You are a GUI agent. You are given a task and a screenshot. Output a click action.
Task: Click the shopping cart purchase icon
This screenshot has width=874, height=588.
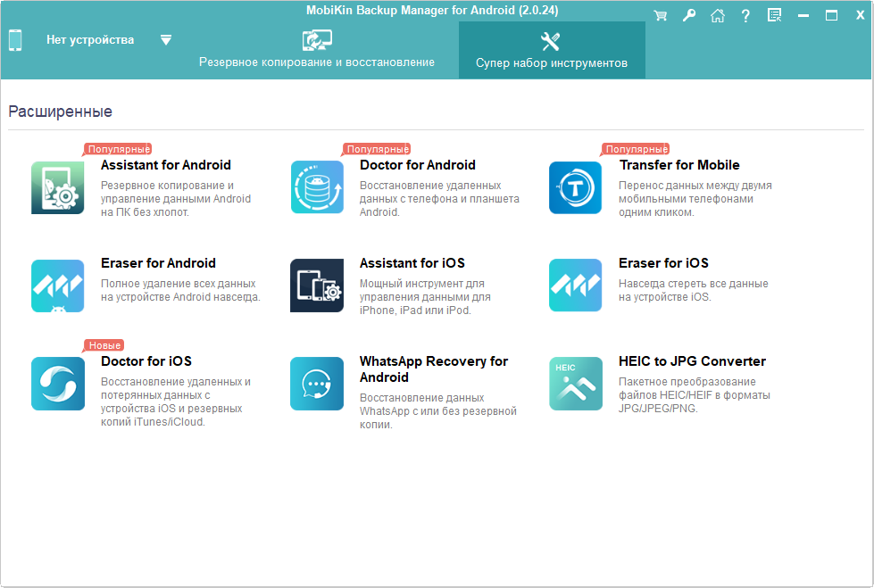[x=661, y=15]
